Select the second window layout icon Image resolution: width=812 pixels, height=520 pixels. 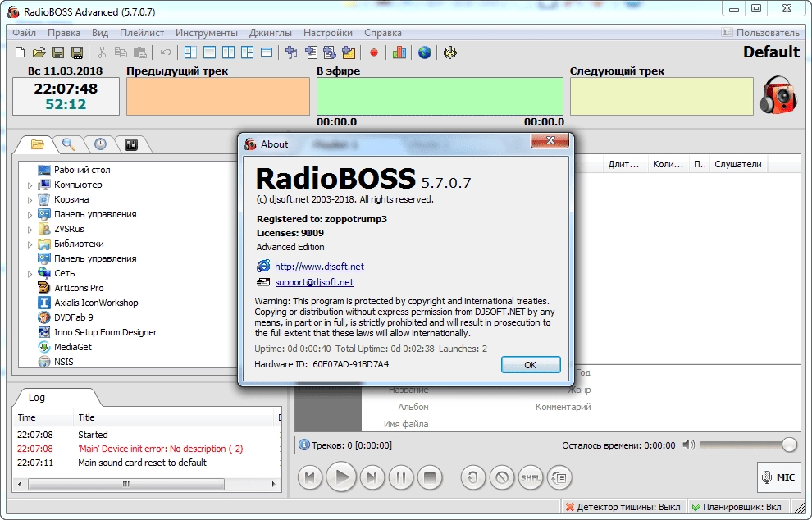pos(210,52)
